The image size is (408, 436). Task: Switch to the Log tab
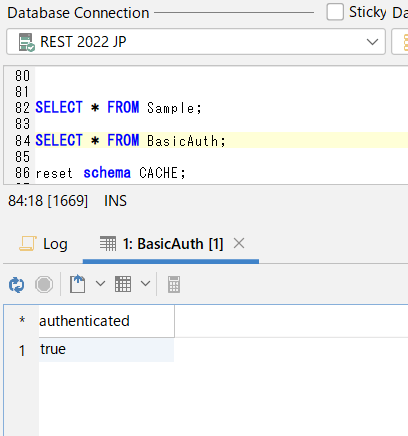43,244
